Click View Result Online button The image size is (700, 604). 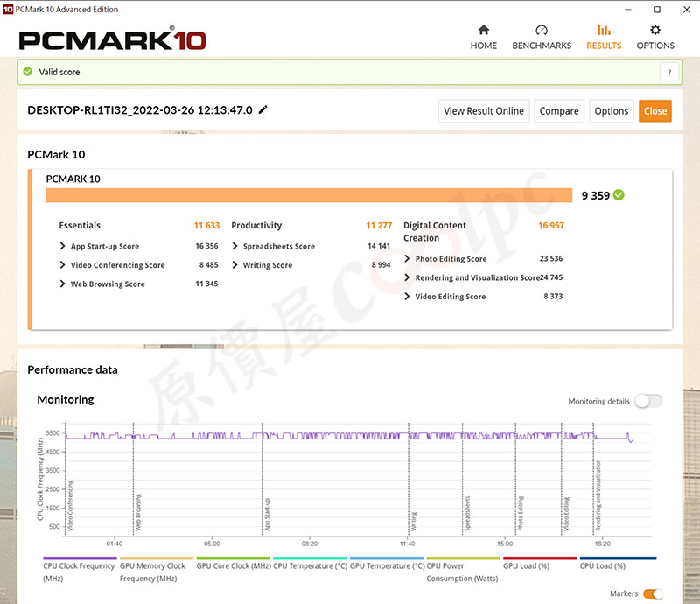[x=484, y=111]
